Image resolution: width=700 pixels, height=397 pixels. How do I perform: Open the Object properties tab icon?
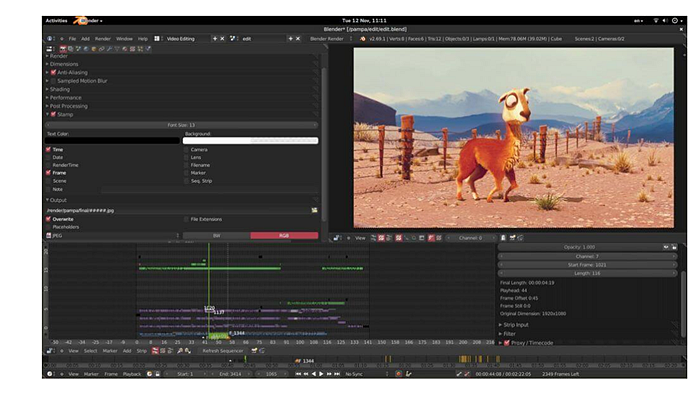coord(94,49)
